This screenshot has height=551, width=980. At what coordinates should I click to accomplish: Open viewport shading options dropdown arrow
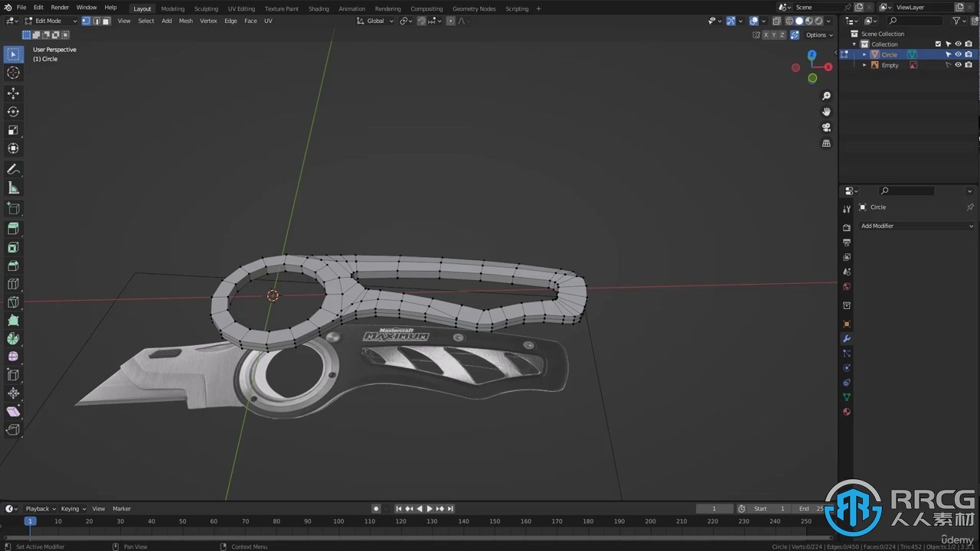(x=830, y=21)
